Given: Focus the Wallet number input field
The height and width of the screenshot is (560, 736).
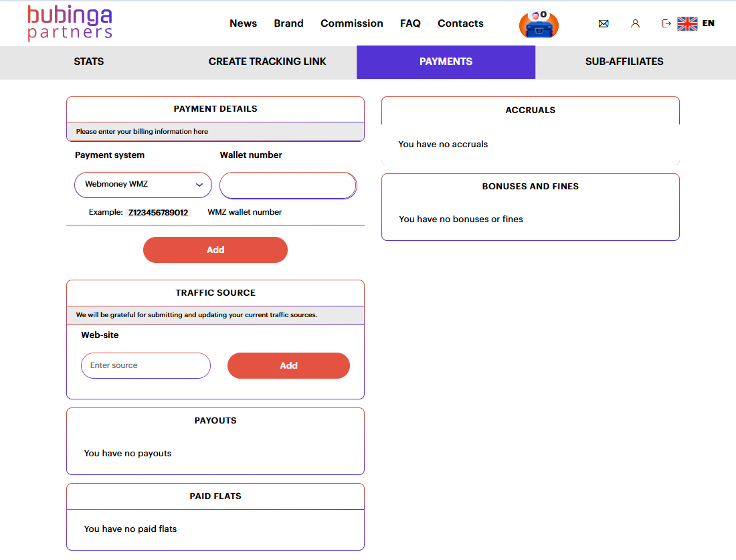Looking at the screenshot, I should pos(288,185).
